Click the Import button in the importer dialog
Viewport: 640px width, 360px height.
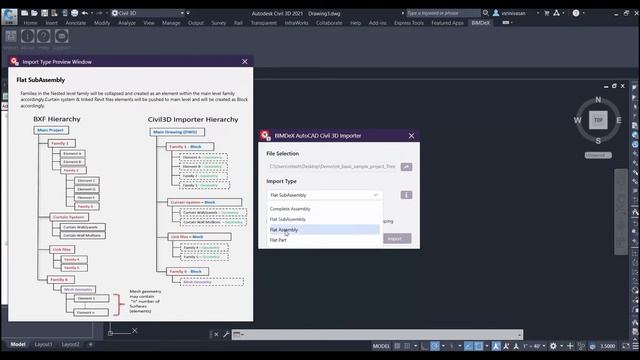397,238
